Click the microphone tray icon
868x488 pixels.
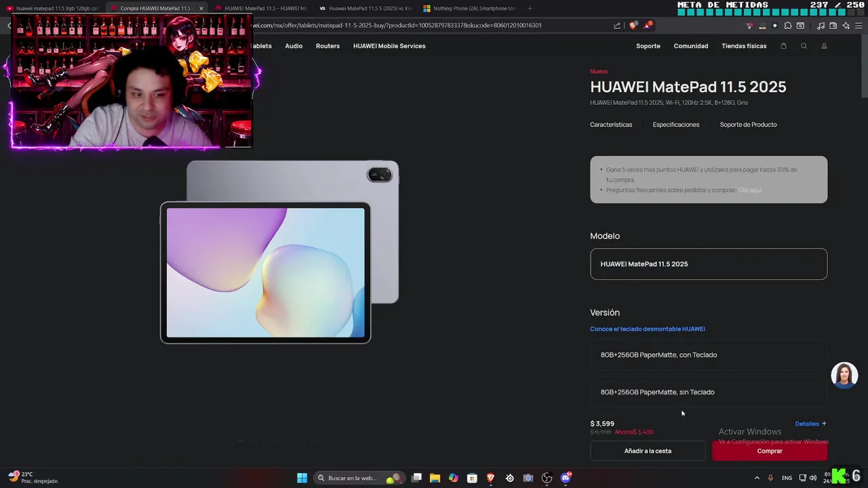pos(770,478)
